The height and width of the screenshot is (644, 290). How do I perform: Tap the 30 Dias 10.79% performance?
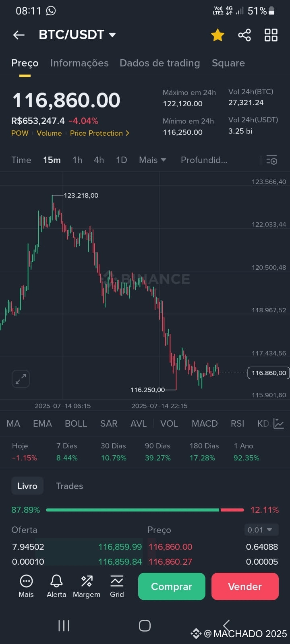coord(113,452)
